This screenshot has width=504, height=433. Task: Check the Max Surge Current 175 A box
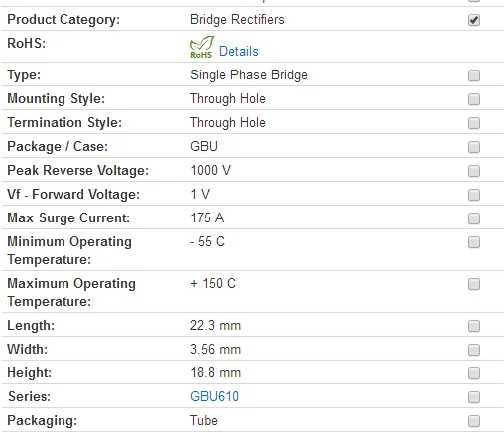pyautogui.click(x=474, y=218)
